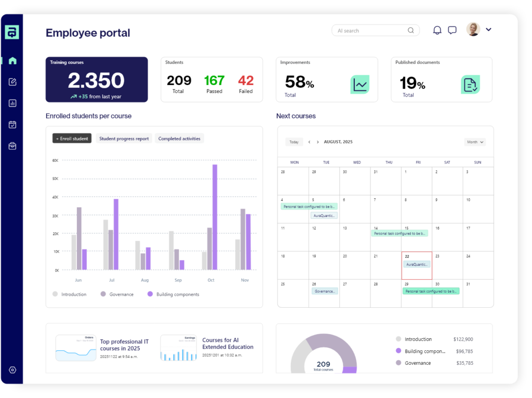The image size is (532, 398).
Task: Click the Today button in the calendar
Action: [294, 142]
